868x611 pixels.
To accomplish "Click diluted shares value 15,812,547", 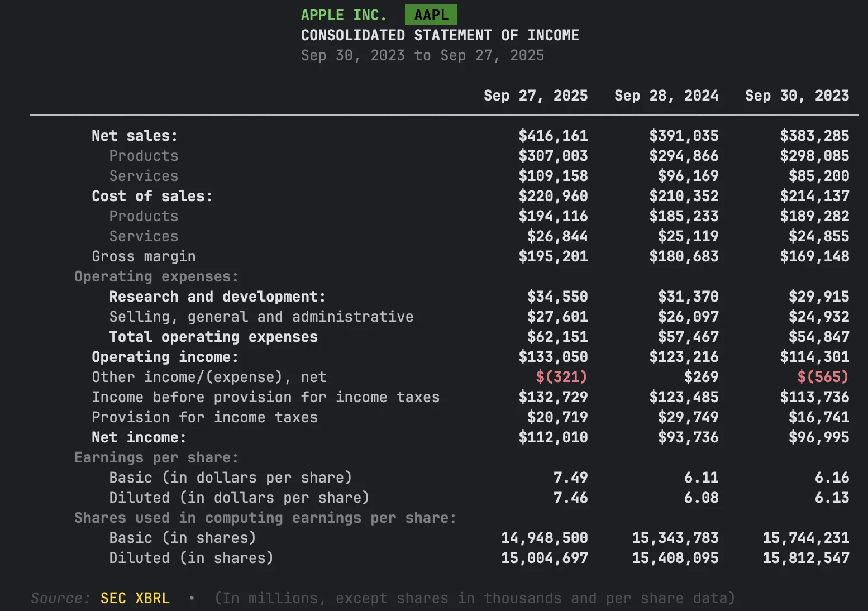I will click(x=806, y=558).
